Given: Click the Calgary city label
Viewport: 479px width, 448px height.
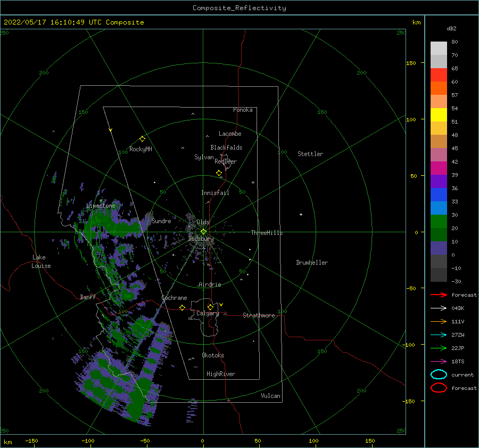Looking at the screenshot, I should (x=208, y=313).
